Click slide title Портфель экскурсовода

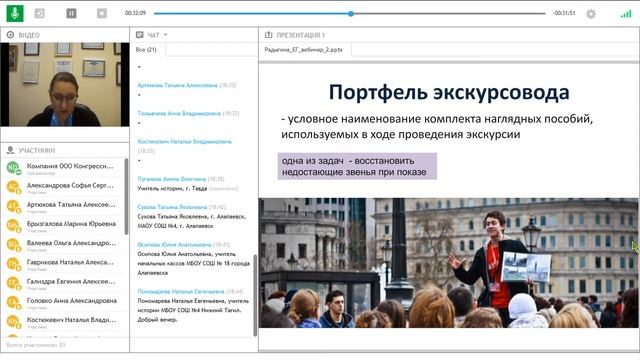click(x=449, y=92)
